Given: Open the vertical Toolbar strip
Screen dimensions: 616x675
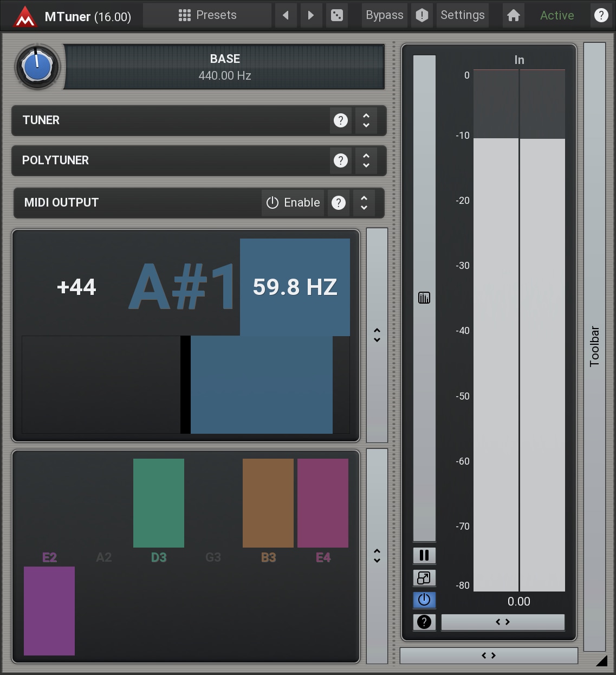Looking at the screenshot, I should 594,346.
